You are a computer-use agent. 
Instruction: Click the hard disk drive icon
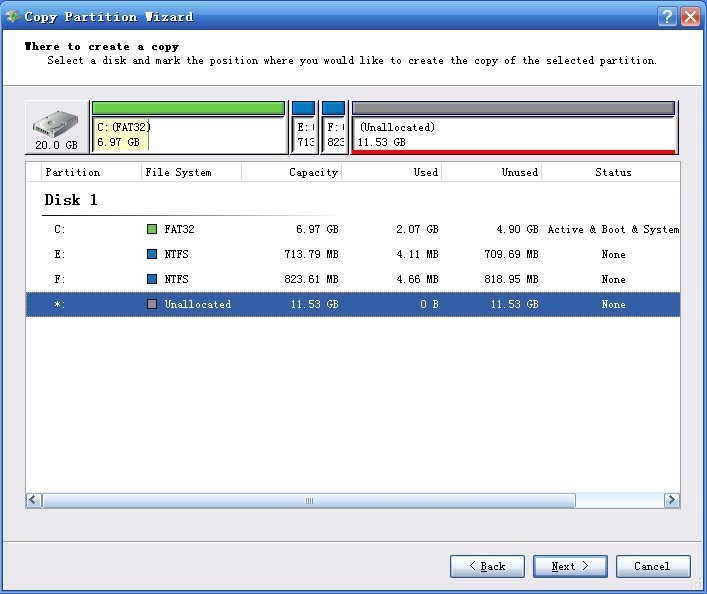pos(56,124)
